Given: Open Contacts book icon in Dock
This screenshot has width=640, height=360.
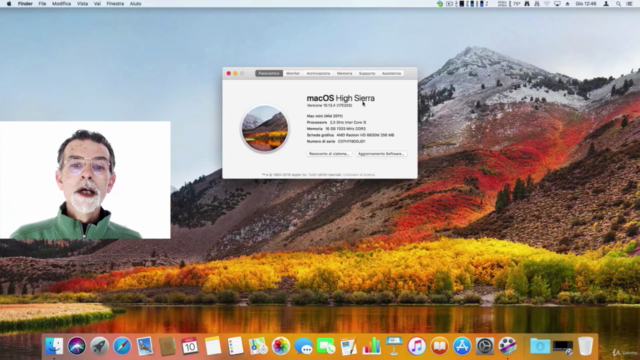Looking at the screenshot, I should point(167,347).
